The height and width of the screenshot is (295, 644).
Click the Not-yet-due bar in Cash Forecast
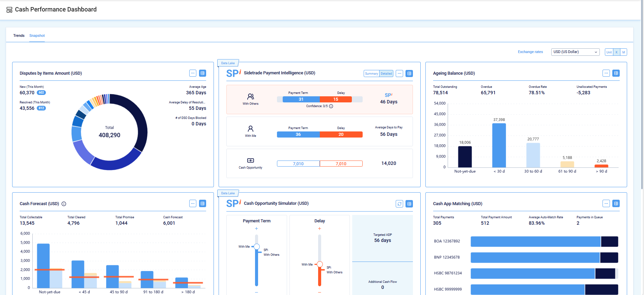[43, 266]
